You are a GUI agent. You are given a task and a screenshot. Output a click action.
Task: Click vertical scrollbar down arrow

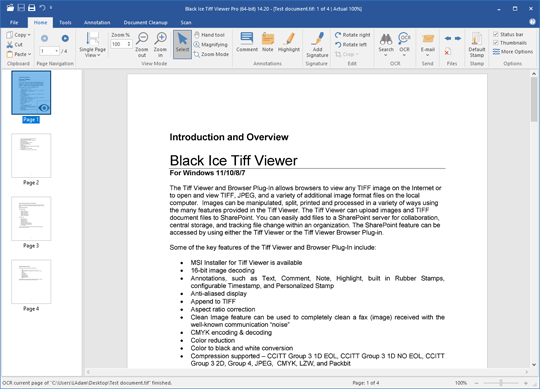click(x=534, y=365)
